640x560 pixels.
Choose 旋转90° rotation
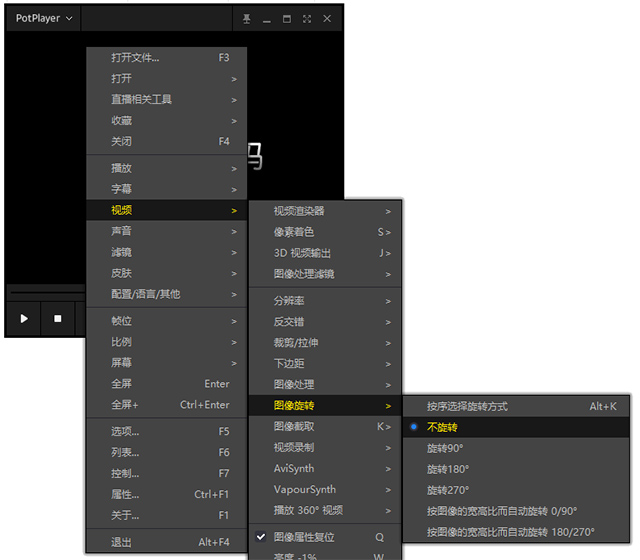tap(516, 448)
